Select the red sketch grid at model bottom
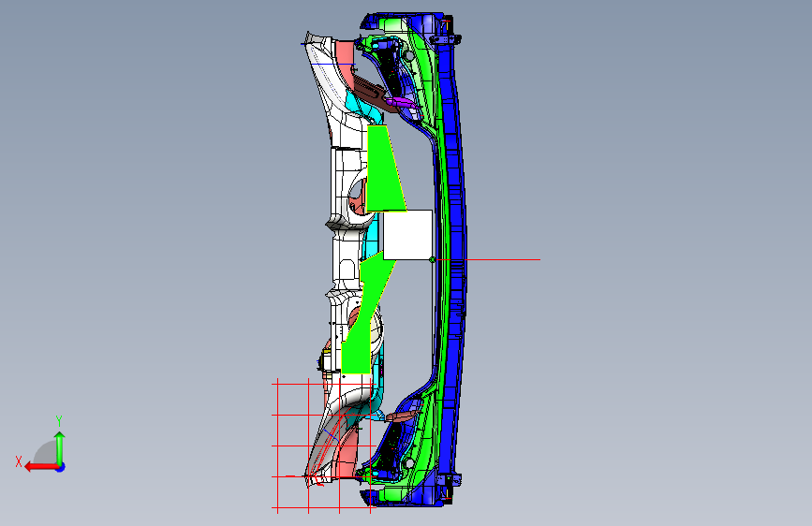 click(322, 446)
